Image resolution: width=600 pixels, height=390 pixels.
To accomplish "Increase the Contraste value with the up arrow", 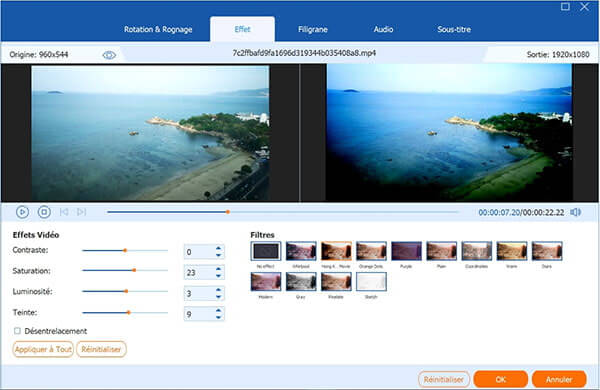I will click(x=218, y=248).
